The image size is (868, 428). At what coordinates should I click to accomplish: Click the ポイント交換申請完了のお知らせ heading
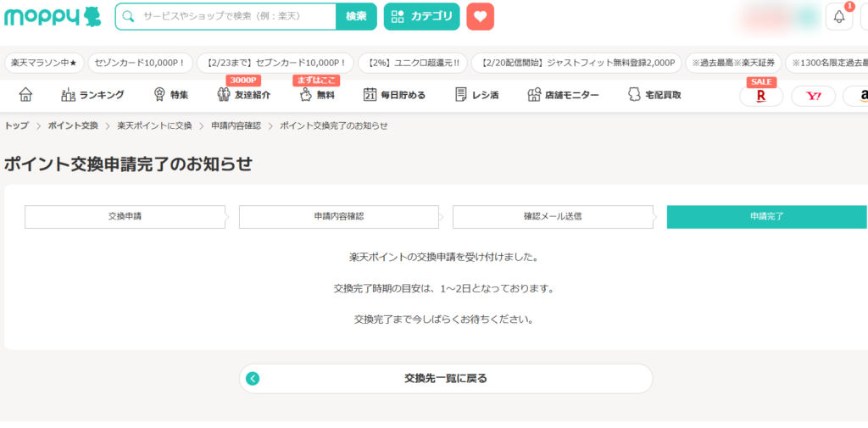click(128, 164)
